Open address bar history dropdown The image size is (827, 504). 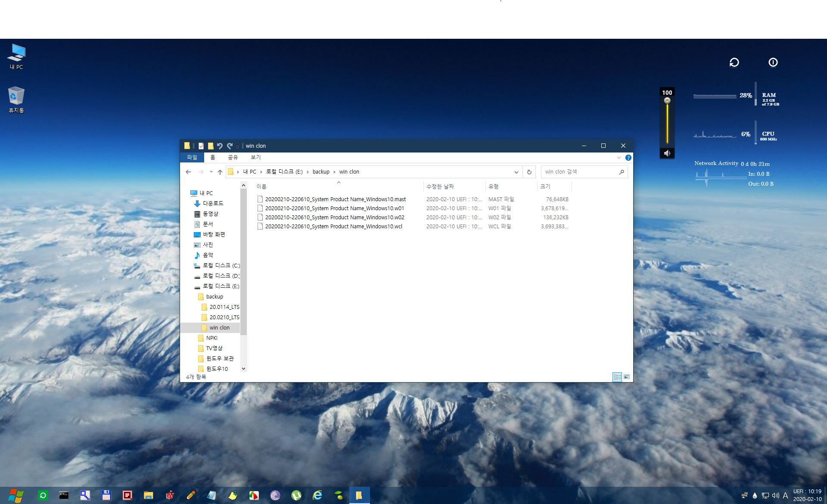[x=516, y=172]
